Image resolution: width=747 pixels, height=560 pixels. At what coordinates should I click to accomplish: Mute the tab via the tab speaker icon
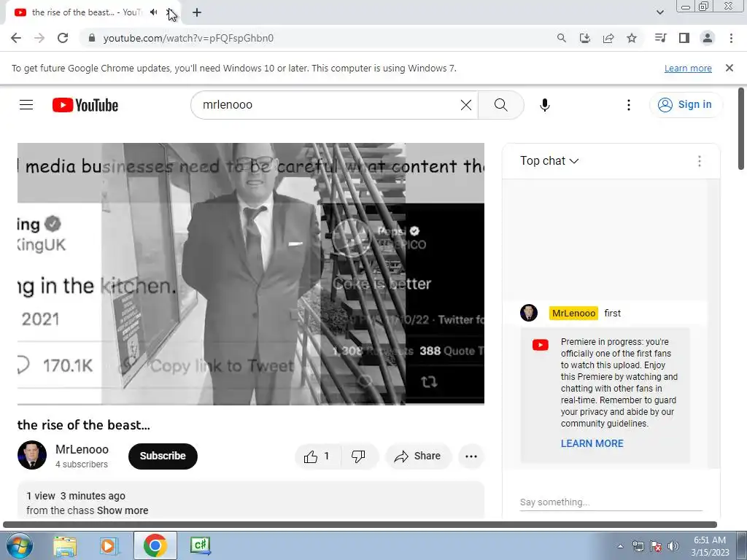(x=153, y=12)
